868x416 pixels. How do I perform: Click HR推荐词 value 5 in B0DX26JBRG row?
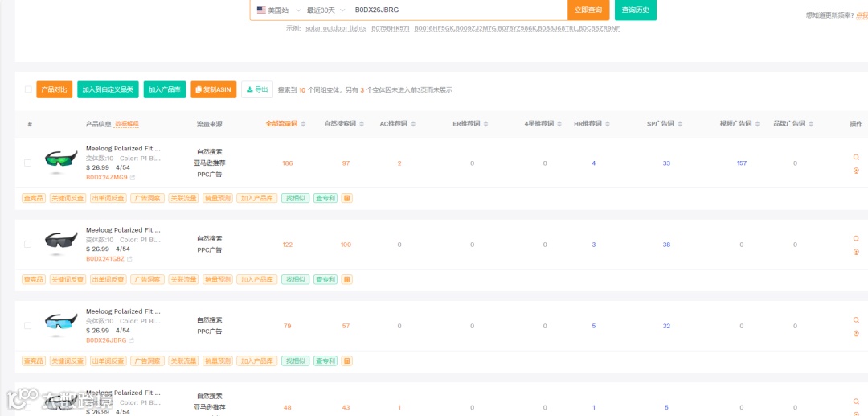point(593,326)
